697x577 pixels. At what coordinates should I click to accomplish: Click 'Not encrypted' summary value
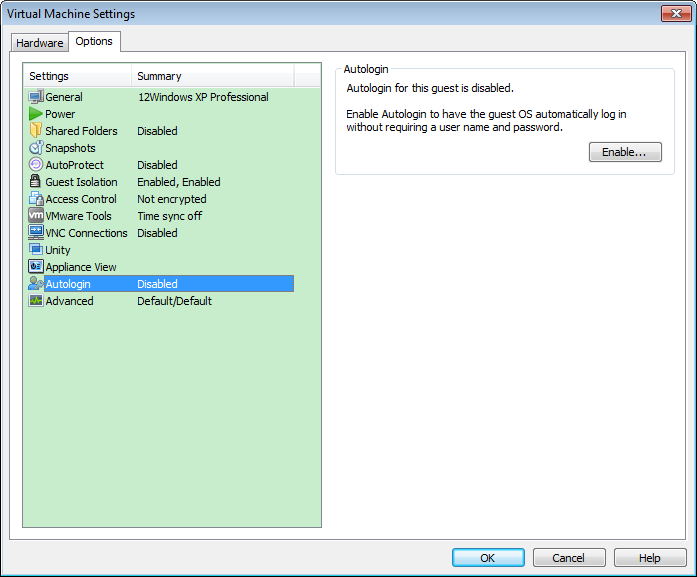click(x=172, y=199)
